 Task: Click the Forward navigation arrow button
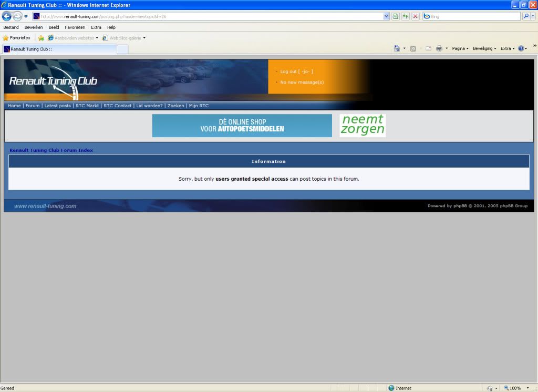17,16
